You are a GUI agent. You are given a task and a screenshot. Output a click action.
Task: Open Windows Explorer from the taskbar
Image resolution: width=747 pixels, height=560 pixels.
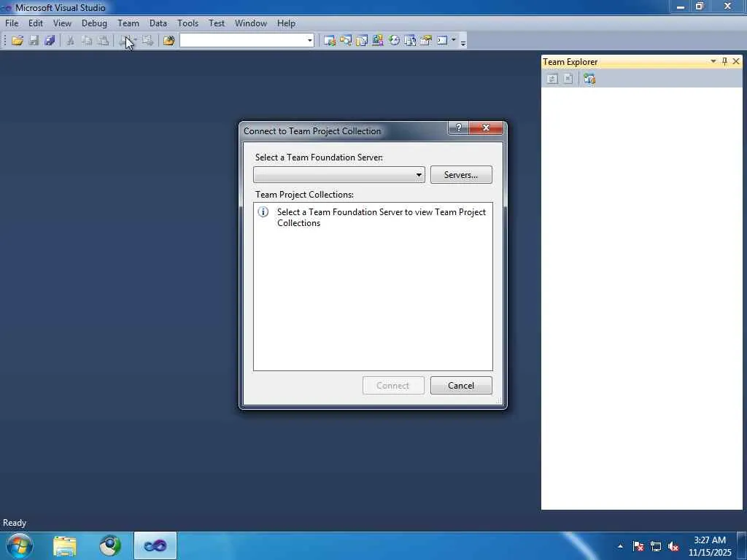65,545
